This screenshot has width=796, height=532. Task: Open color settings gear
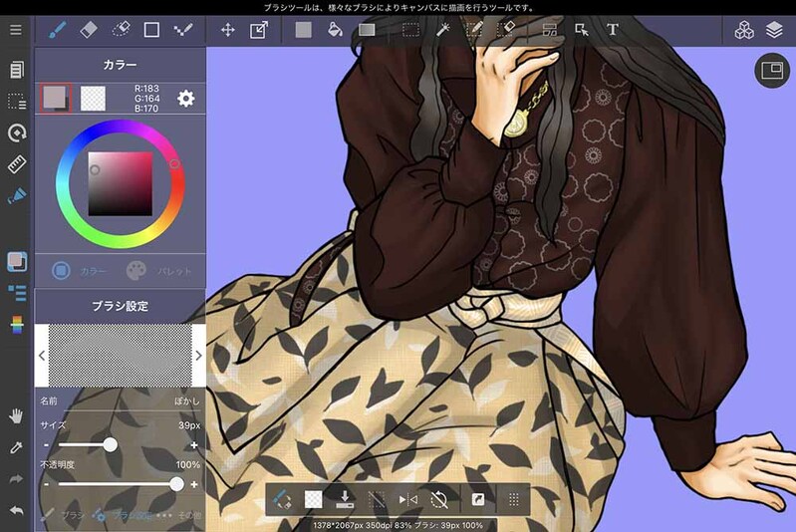point(186,99)
